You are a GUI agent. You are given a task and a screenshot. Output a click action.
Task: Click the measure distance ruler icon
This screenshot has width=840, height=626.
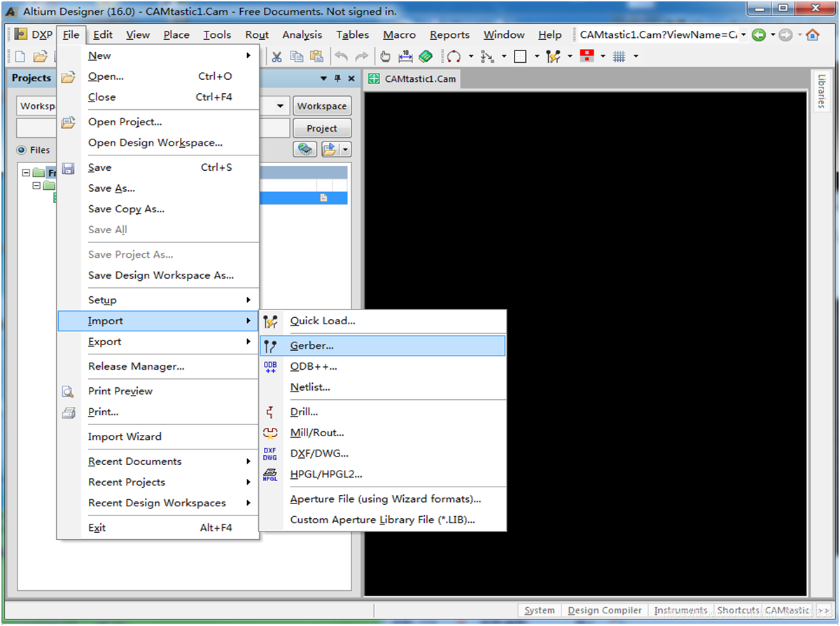click(x=405, y=57)
